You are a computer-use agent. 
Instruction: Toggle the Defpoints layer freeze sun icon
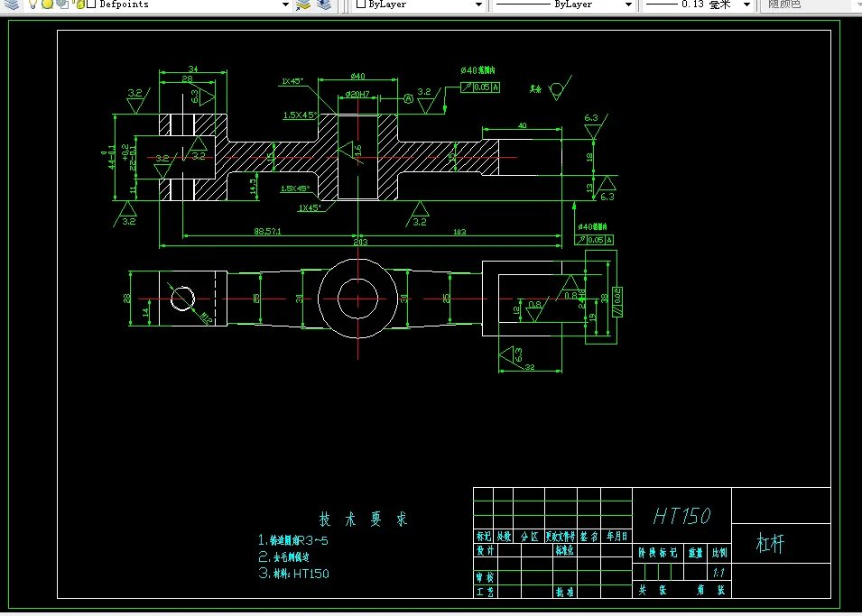(48, 5)
